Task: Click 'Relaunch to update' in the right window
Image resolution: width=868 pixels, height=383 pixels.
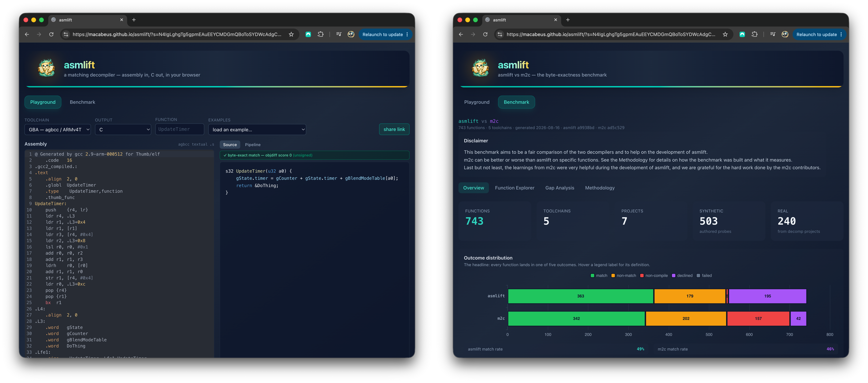Action: pos(817,34)
